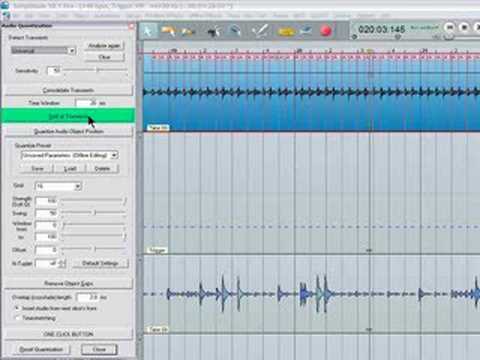Click the yellow tool icon in toolbar
Screen dimensions: 480x360
pos(286,32)
